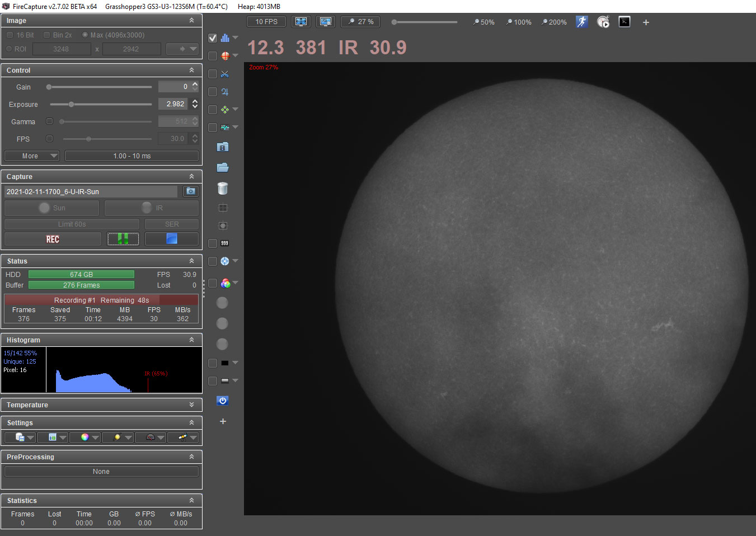Click the capture filename field
Viewport: 756px width, 536px height.
91,191
